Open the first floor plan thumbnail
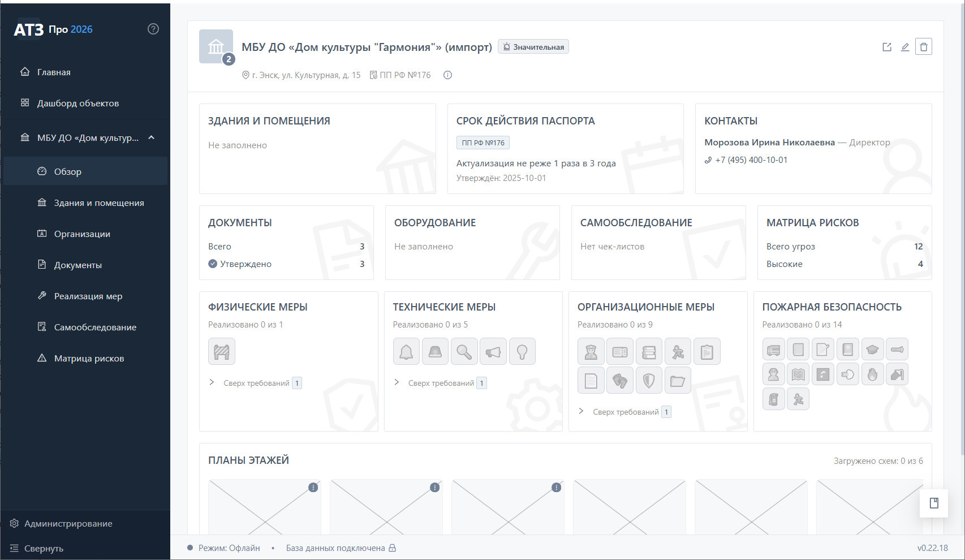The image size is (965, 560). 265,507
